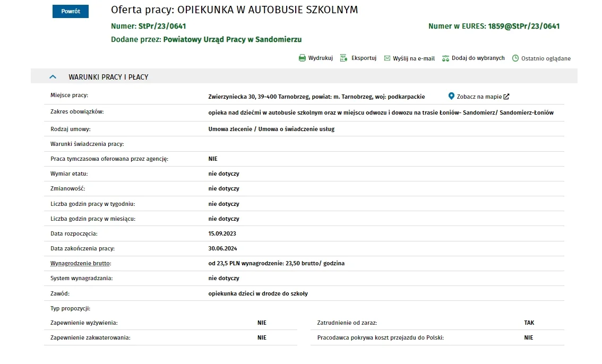602x364 pixels.
Task: Click the Dodaj do wybranych favorites icon
Action: click(x=445, y=58)
